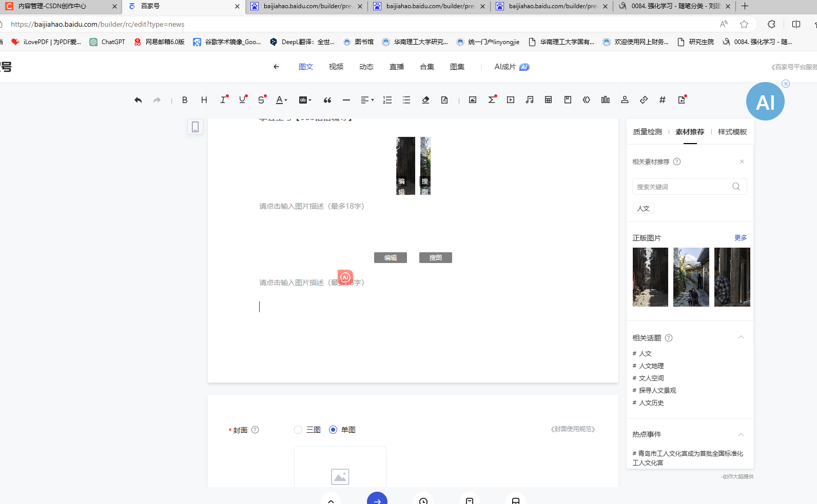Switch to the 直播 tab
The width and height of the screenshot is (817, 504).
pos(397,67)
